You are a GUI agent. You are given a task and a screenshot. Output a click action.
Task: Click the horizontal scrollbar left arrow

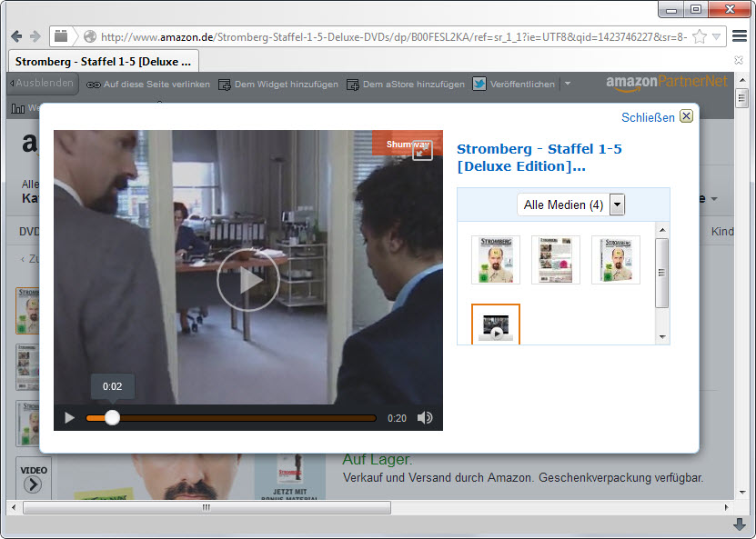14,507
